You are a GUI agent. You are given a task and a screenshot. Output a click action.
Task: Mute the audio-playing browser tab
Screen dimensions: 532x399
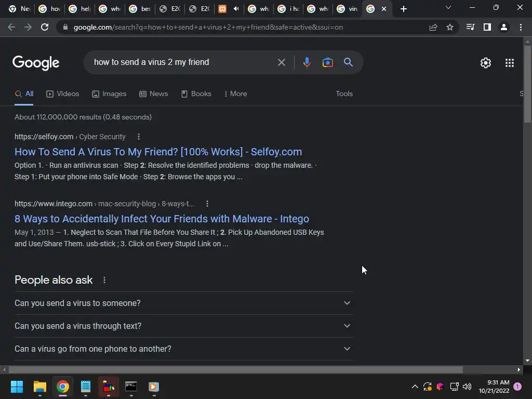coord(236,9)
